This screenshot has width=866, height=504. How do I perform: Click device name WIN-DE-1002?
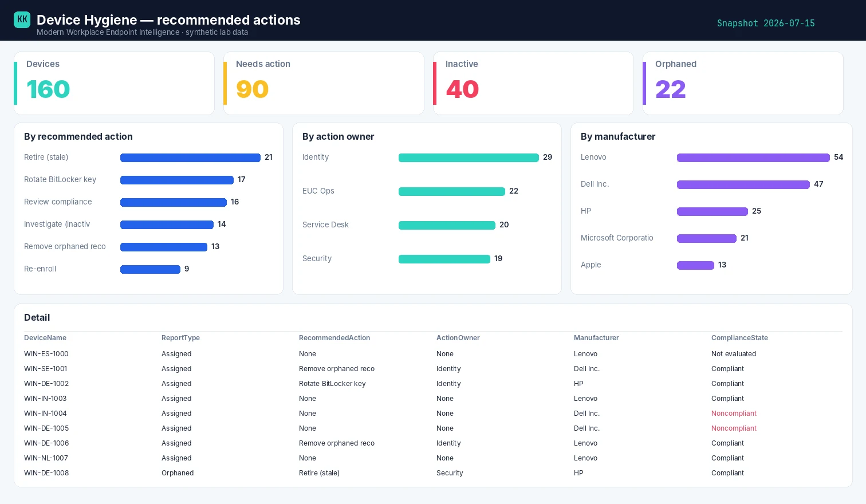click(46, 384)
